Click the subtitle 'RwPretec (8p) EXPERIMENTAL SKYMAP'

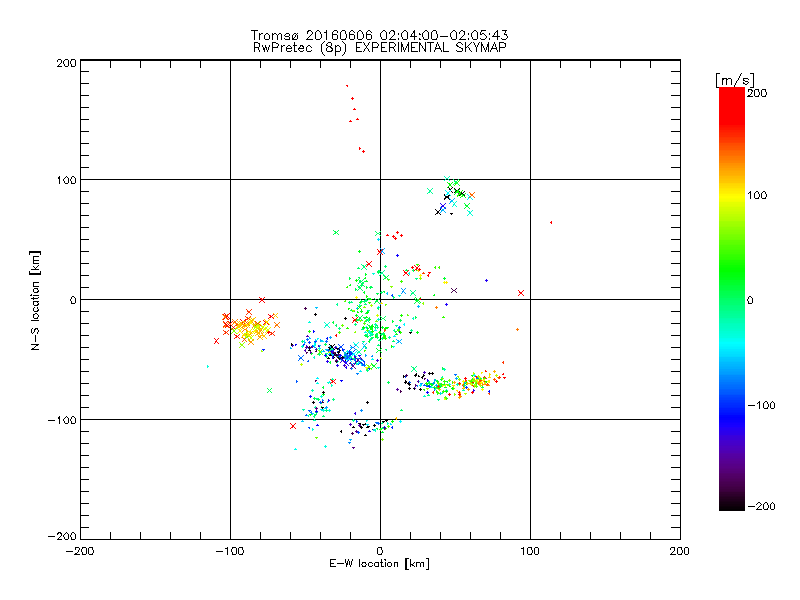click(x=379, y=47)
